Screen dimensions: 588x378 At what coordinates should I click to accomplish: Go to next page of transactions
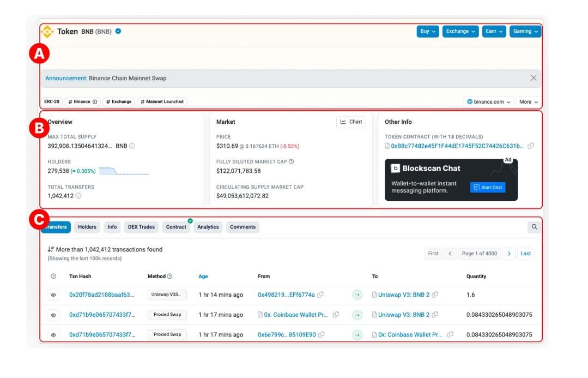coord(509,254)
